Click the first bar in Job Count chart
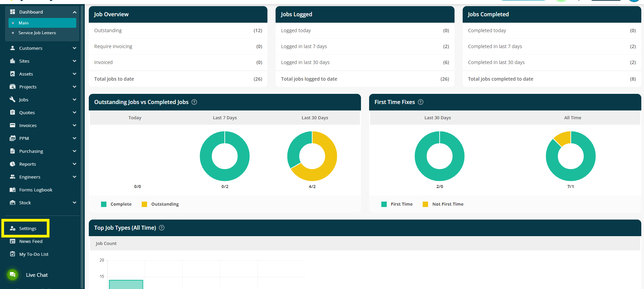The image size is (644, 289). point(126,284)
